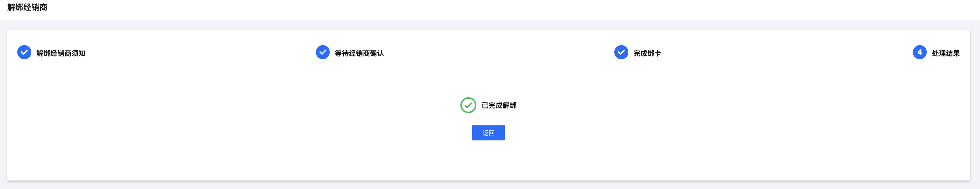Click dotted connector between 解绑经销商须知 and 等待经销商确认
This screenshot has width=980, height=189.
tap(201, 52)
